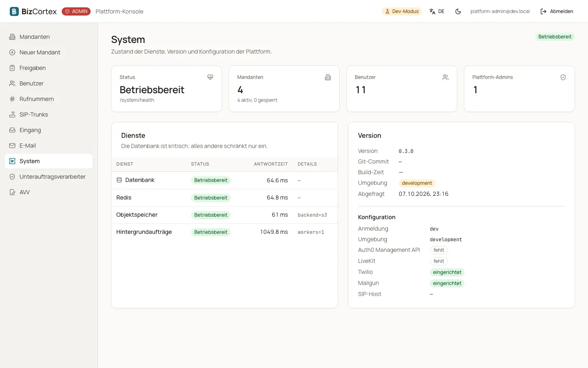Click the /system/health path text
This screenshot has height=368, width=588.
pos(137,100)
